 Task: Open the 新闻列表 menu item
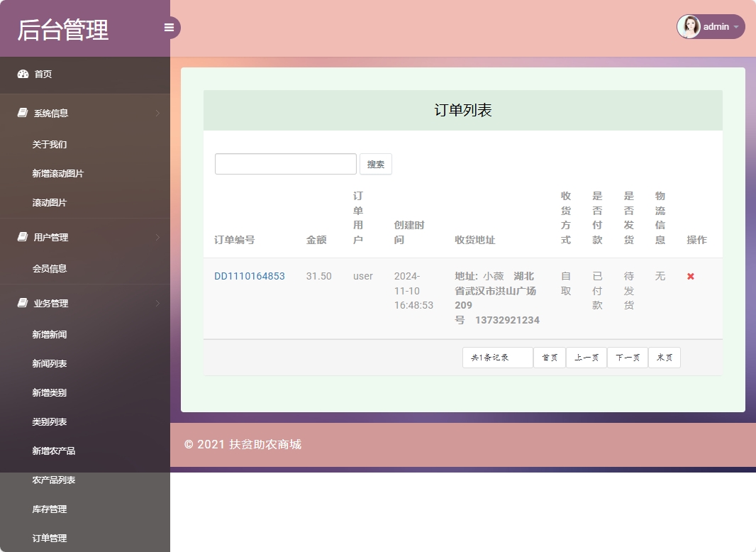point(50,363)
